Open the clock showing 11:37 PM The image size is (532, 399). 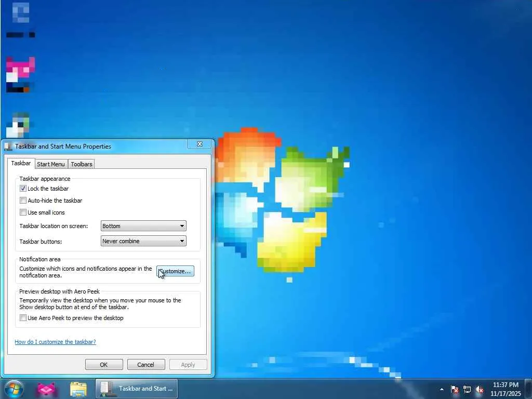pyautogui.click(x=506, y=389)
